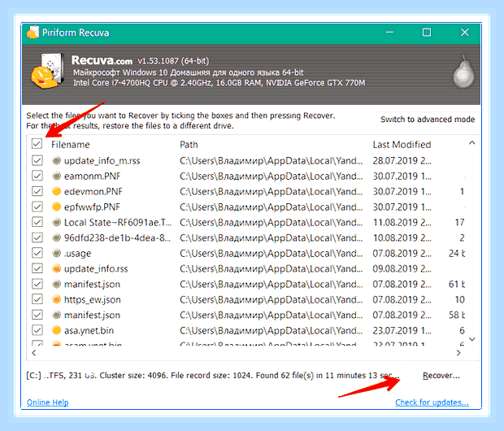Viewport: 504px width, 431px height.
Task: Uncheck the eamonm.PNF checkbox
Action: pos(37,176)
